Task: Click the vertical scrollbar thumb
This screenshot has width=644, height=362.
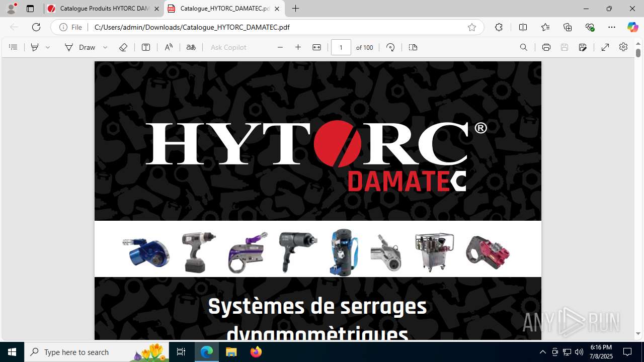Action: coord(638,52)
